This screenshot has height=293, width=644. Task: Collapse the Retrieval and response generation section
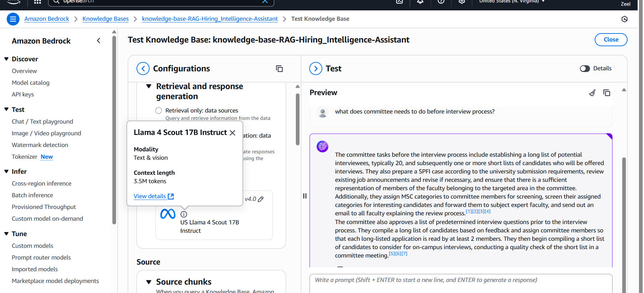coord(149,86)
